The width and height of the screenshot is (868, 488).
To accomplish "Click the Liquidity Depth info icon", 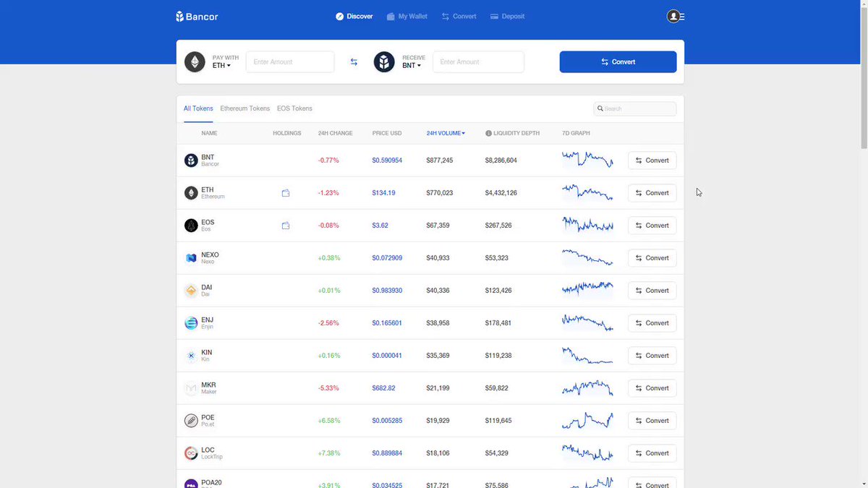I will tap(488, 133).
